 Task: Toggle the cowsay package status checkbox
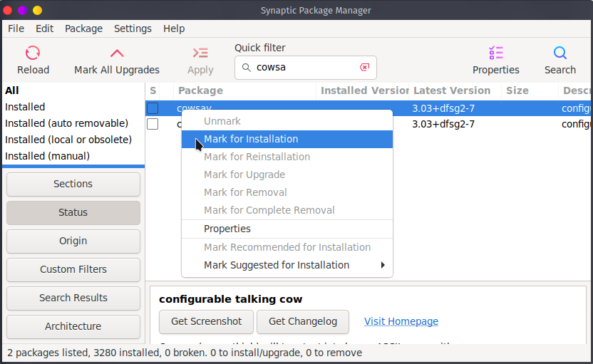tap(153, 108)
